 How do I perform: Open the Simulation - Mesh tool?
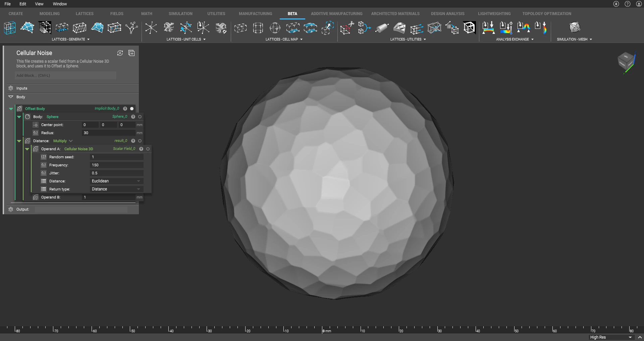tap(575, 27)
